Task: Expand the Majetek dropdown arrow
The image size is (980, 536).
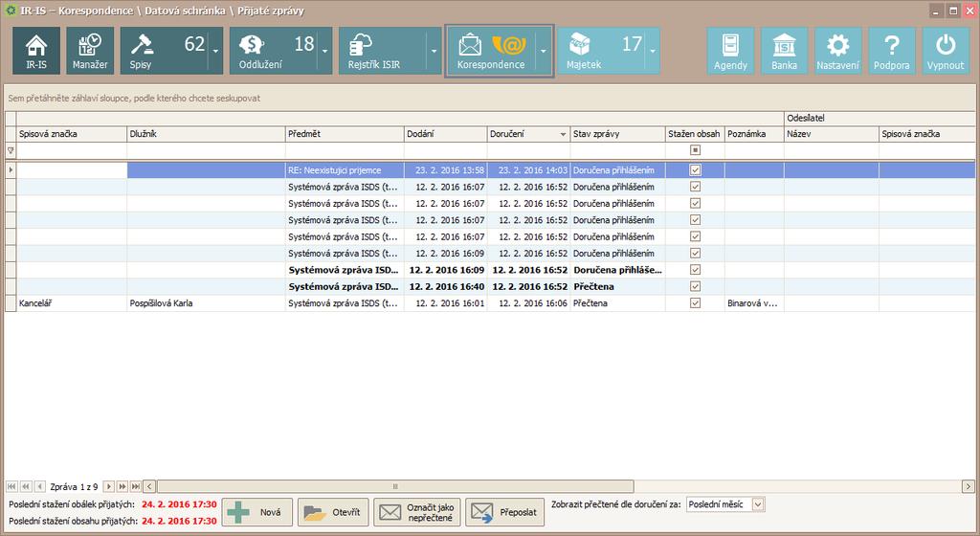Action: tap(653, 51)
